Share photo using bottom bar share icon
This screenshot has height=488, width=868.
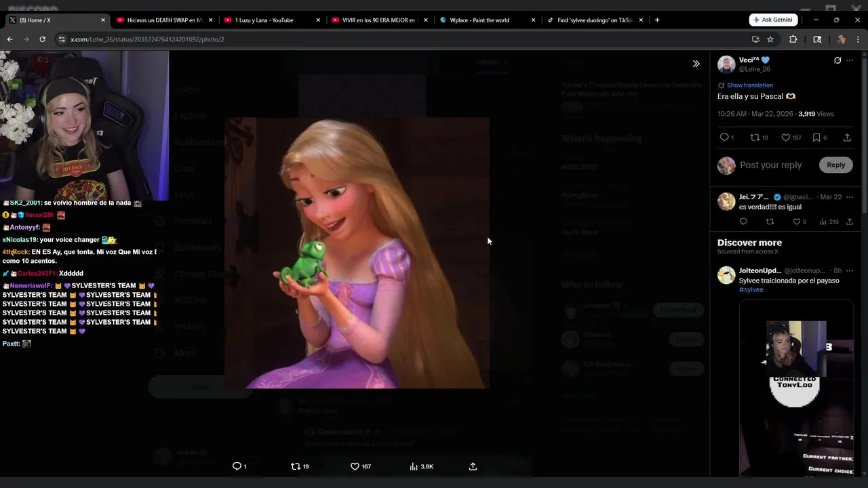[x=473, y=466]
